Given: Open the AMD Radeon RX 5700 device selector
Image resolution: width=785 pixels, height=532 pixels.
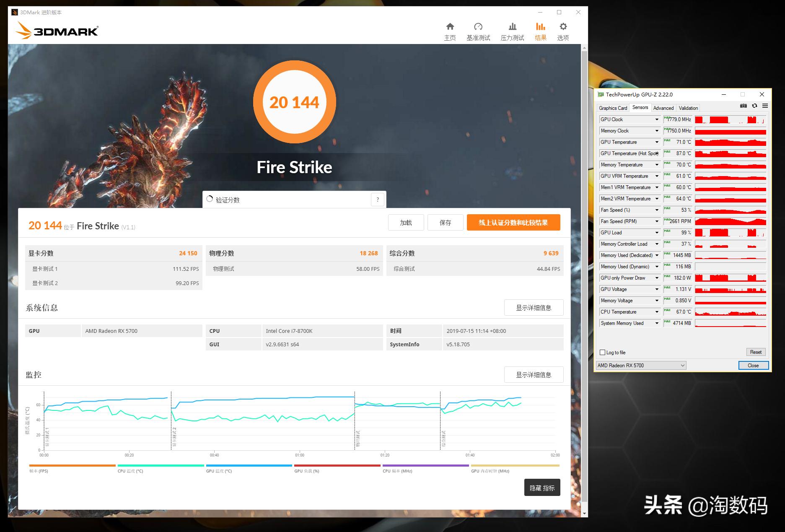Looking at the screenshot, I should 641,366.
